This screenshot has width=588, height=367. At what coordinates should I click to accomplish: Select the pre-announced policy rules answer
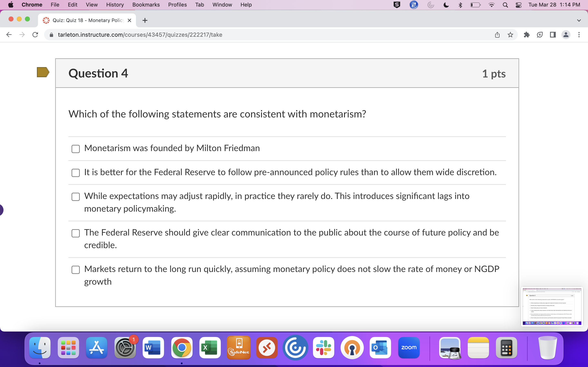76,173
